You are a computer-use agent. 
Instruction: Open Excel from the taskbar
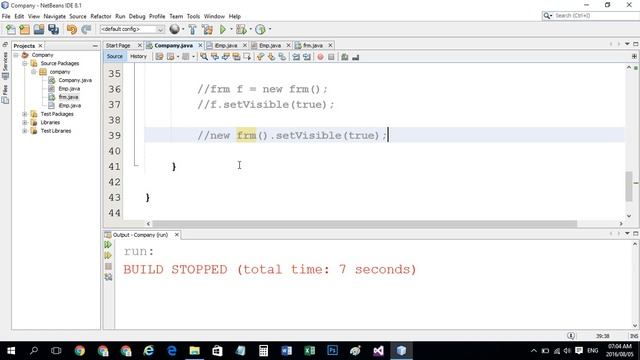[x=310, y=351]
